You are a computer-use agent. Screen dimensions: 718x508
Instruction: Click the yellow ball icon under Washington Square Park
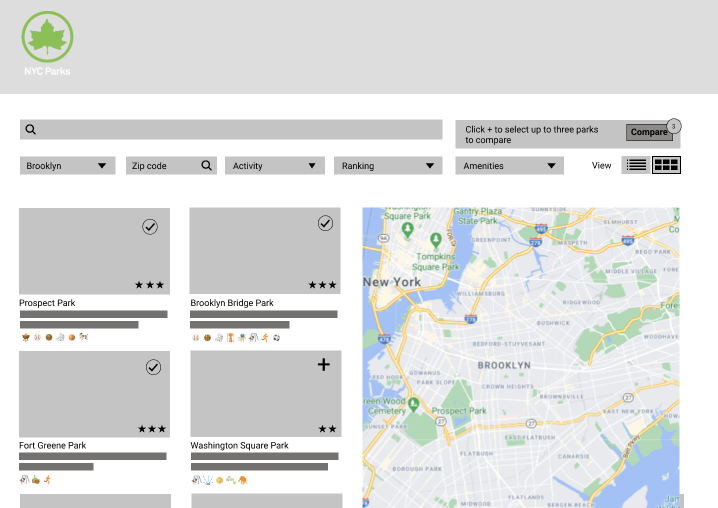(219, 480)
